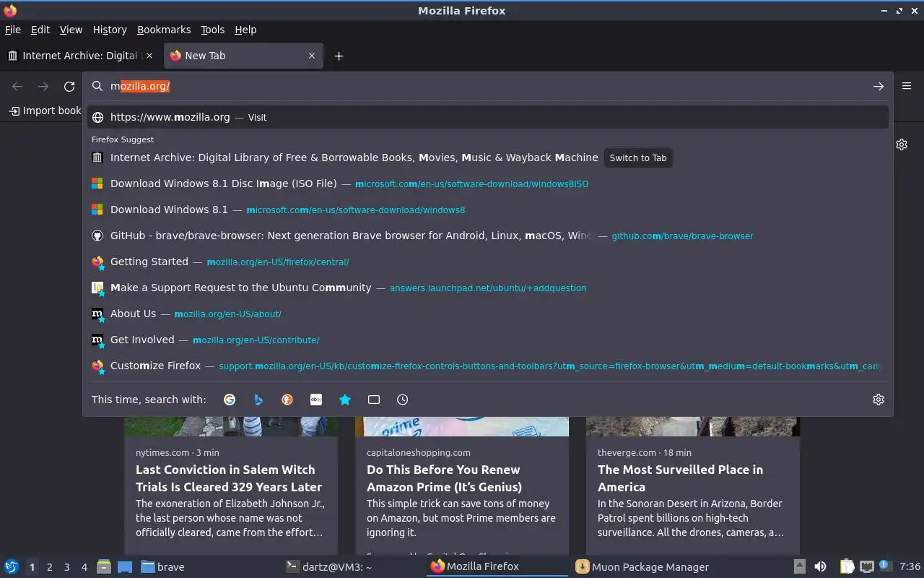The height and width of the screenshot is (578, 924).
Task: Open the History menu
Action: click(110, 30)
